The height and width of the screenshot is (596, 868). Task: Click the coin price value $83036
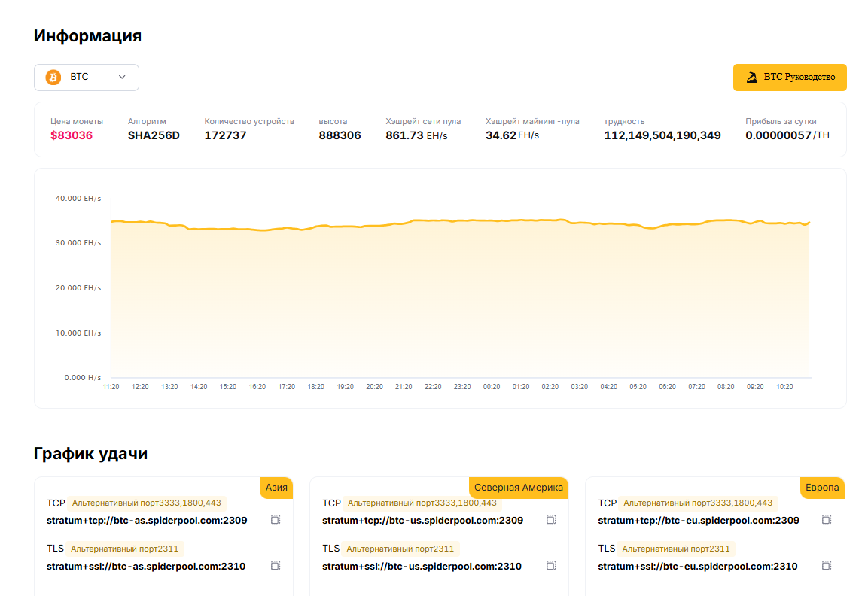(x=72, y=135)
